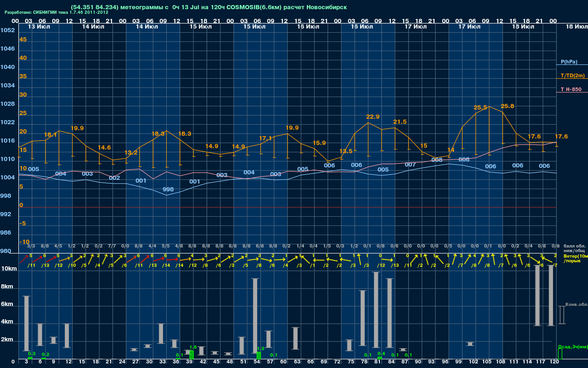The image size is (588, 368).
Task: Click the orange line under T/TD(2m) legend
Action: click(x=572, y=79)
